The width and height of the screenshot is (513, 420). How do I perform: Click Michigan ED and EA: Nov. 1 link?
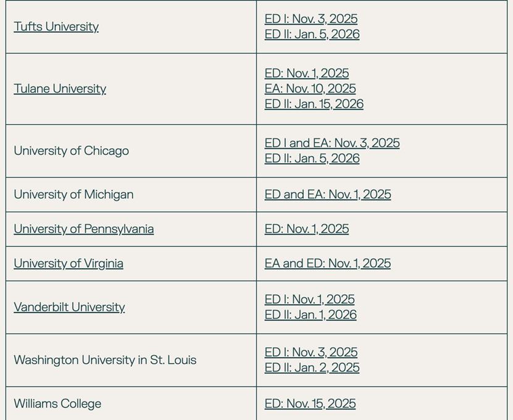click(328, 195)
